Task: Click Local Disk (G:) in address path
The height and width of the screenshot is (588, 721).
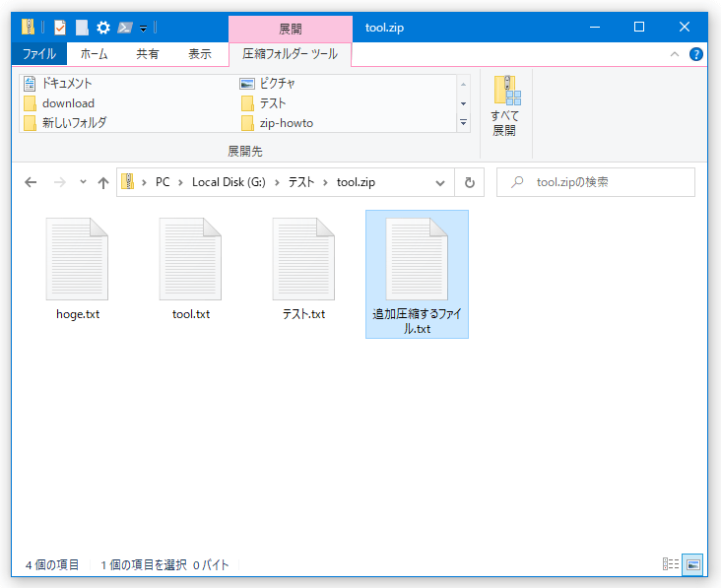Action: 229,182
